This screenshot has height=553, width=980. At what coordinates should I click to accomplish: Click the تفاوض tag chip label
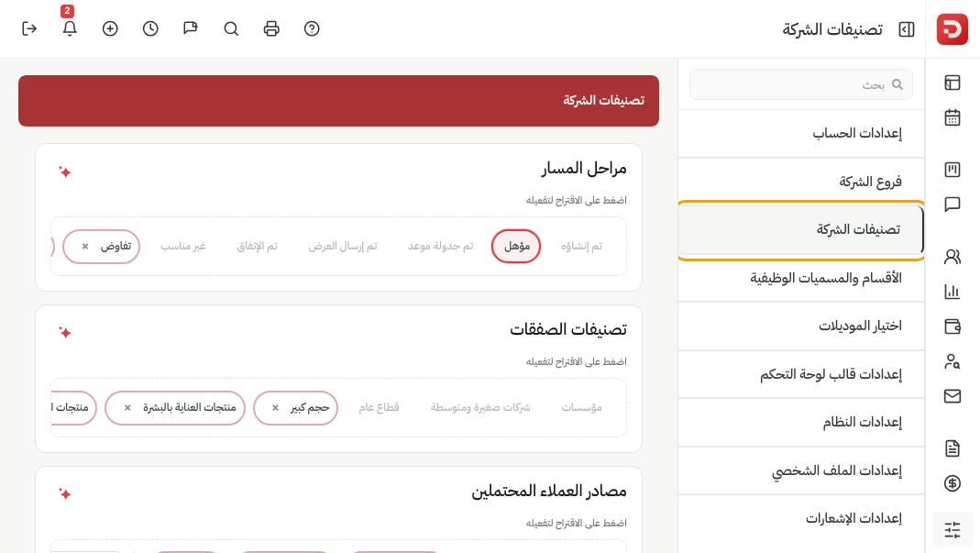116,247
